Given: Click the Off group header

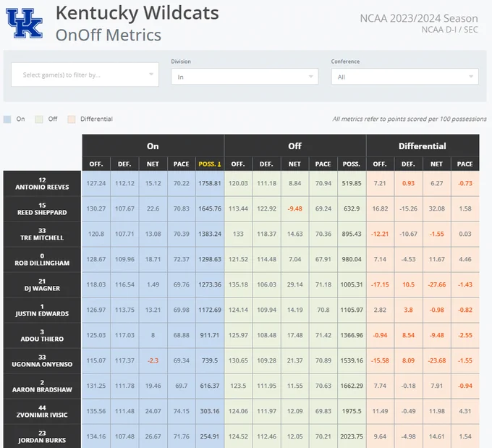Looking at the screenshot, I should [295, 146].
